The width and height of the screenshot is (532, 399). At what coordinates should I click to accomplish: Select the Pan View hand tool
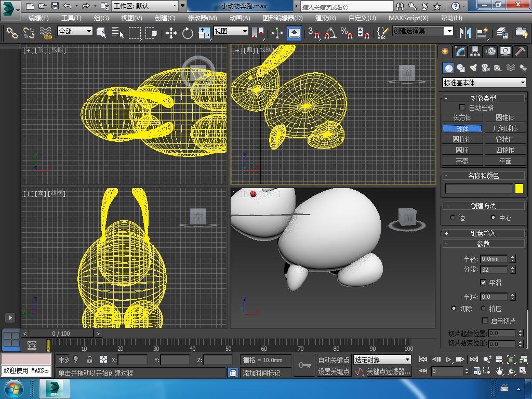(499, 371)
